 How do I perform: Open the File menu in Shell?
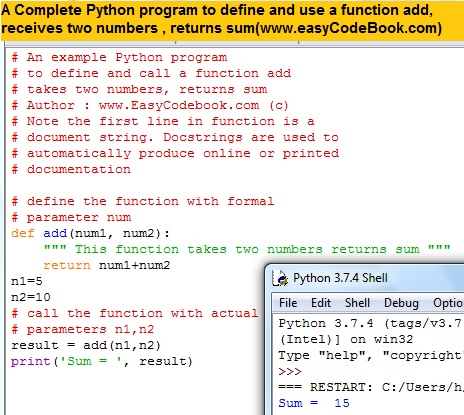point(288,303)
